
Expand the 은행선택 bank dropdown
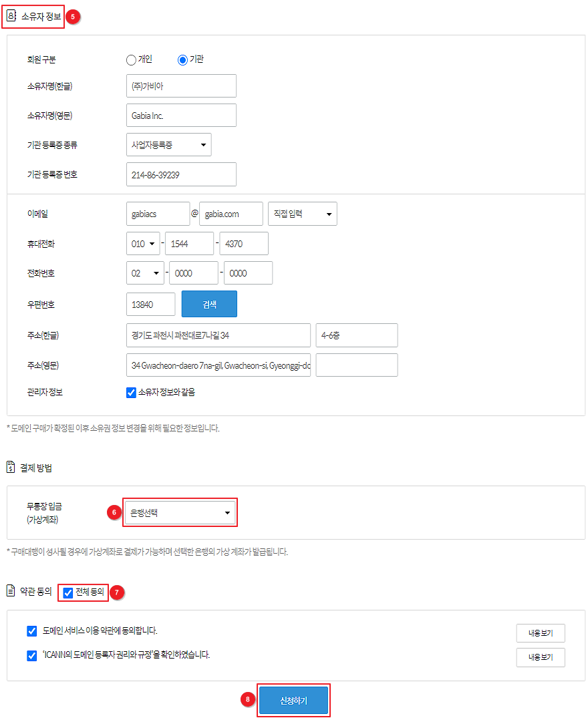pyautogui.click(x=180, y=513)
